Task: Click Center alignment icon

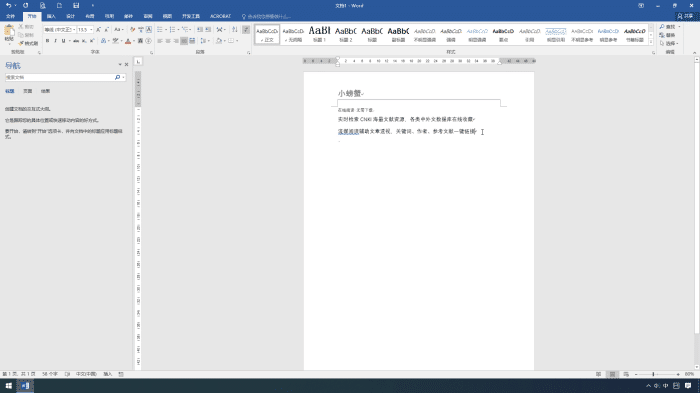Action: tap(168, 41)
